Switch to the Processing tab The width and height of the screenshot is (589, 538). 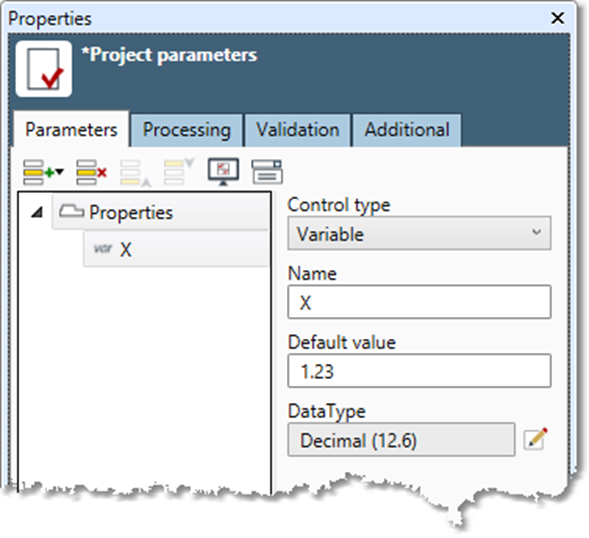tap(187, 130)
